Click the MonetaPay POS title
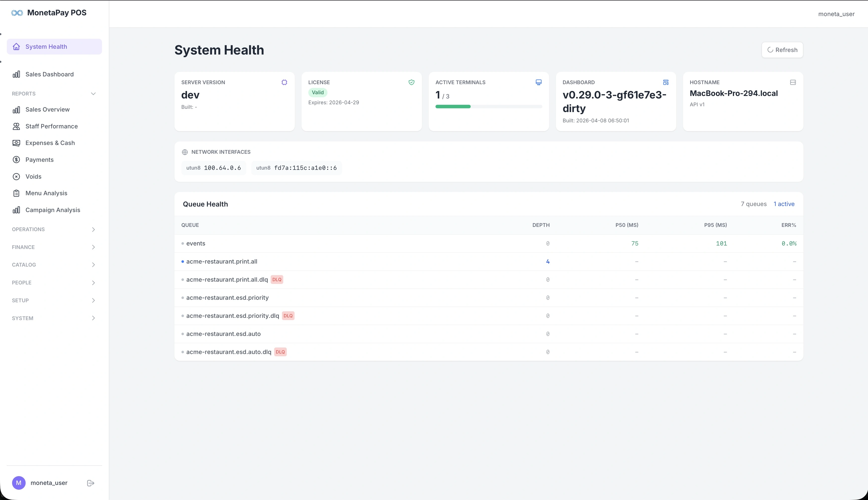 coord(57,13)
